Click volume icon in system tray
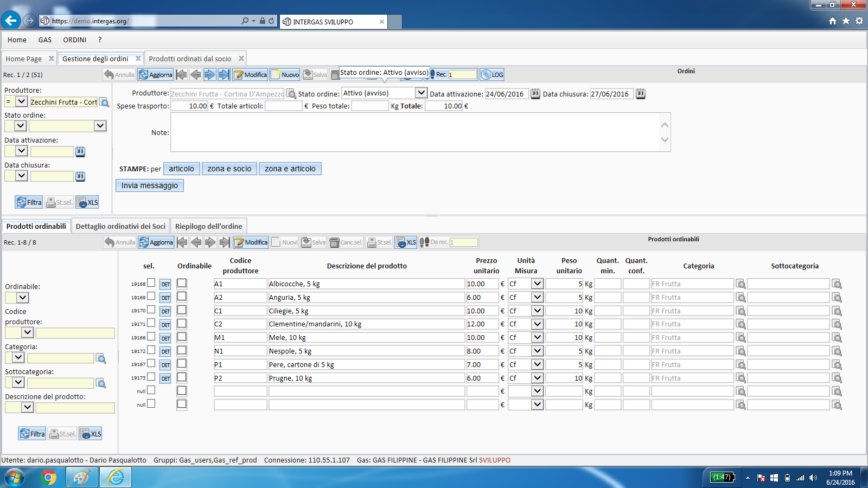This screenshot has width=868, height=488. point(813,478)
